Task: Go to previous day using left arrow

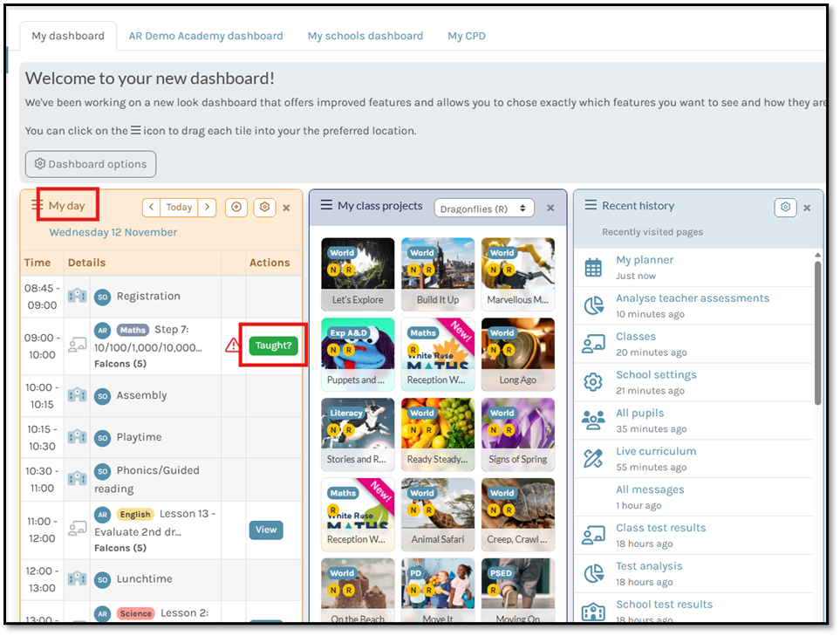Action: click(x=152, y=207)
